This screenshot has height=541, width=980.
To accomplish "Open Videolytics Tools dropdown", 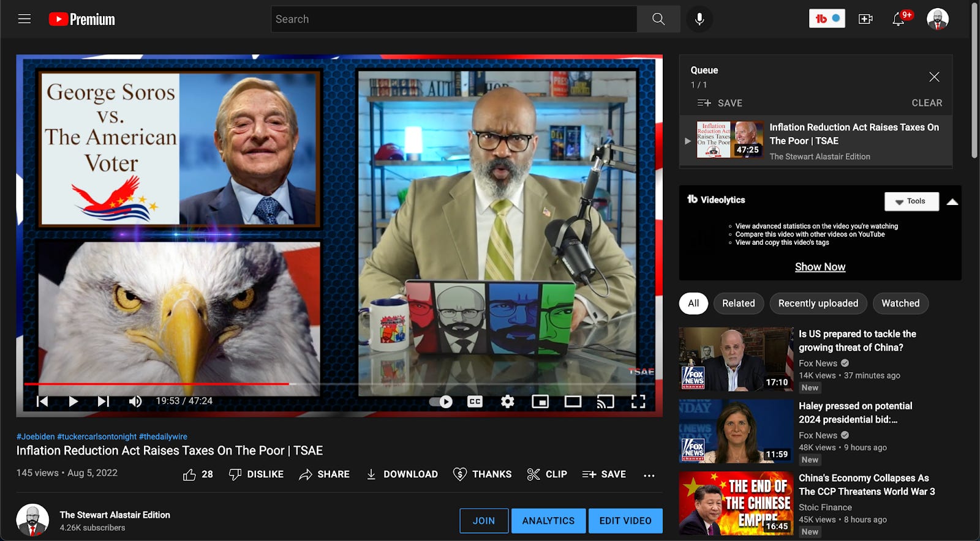I will (x=911, y=201).
